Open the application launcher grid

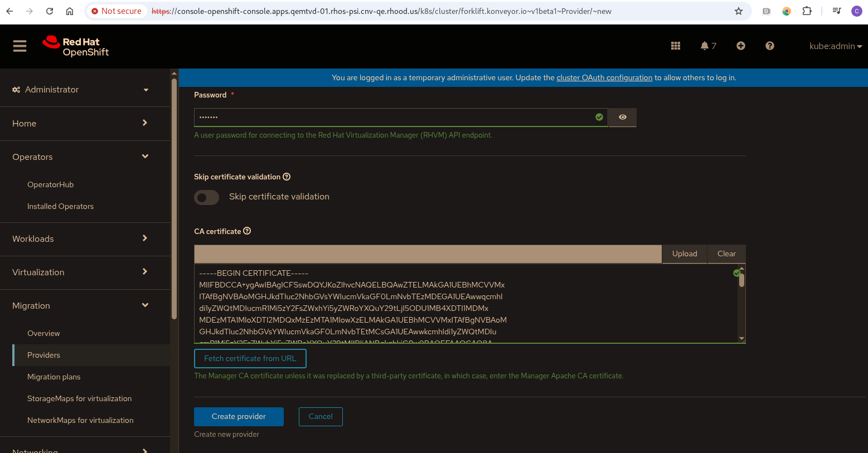(x=676, y=46)
